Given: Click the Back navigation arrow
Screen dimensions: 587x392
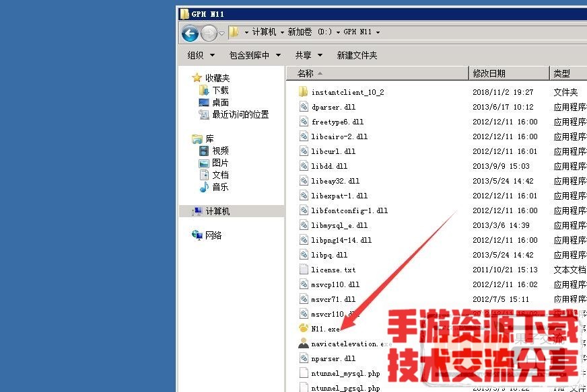Looking at the screenshot, I should (191, 34).
